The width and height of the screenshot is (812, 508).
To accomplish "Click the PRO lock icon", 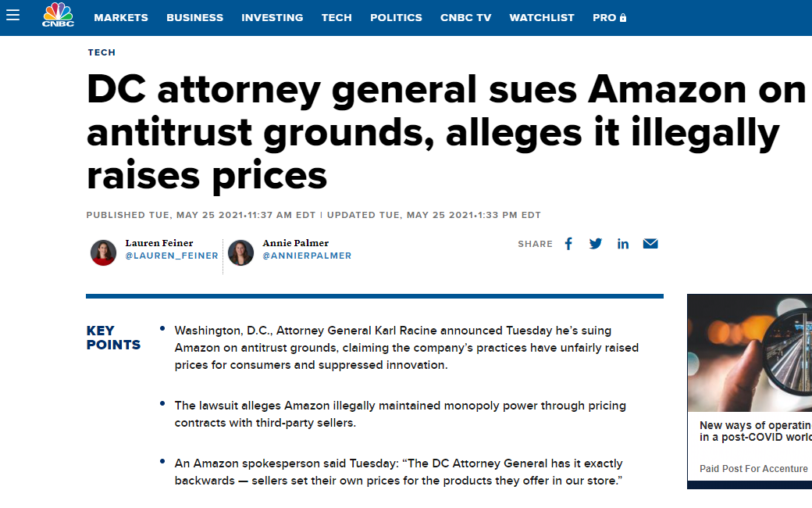I will tap(623, 18).
